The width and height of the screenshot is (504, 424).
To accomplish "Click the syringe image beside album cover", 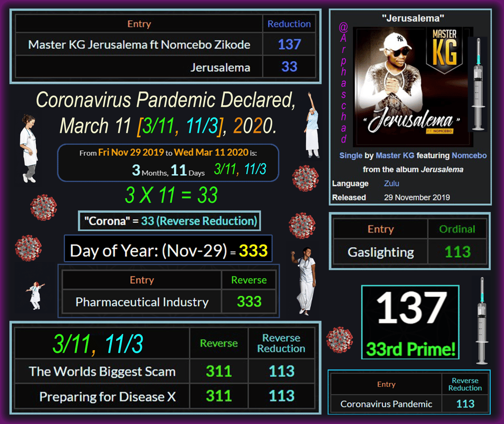I will pos(478,84).
